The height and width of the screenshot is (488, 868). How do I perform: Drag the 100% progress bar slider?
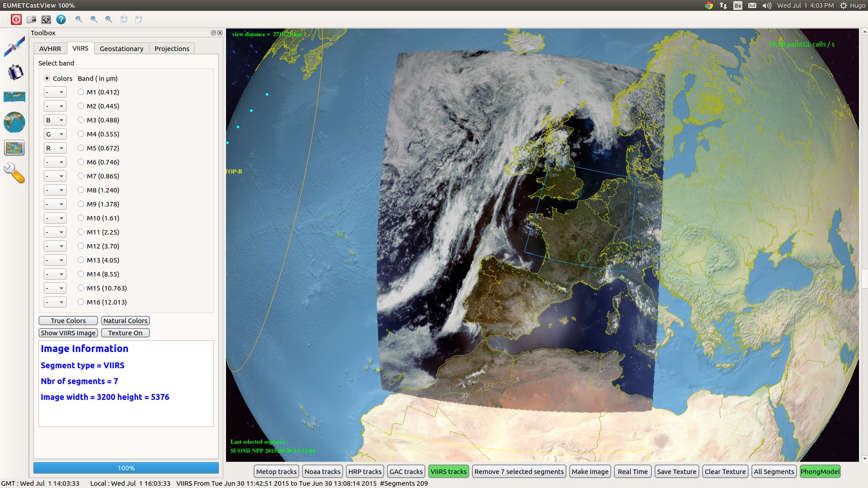126,468
